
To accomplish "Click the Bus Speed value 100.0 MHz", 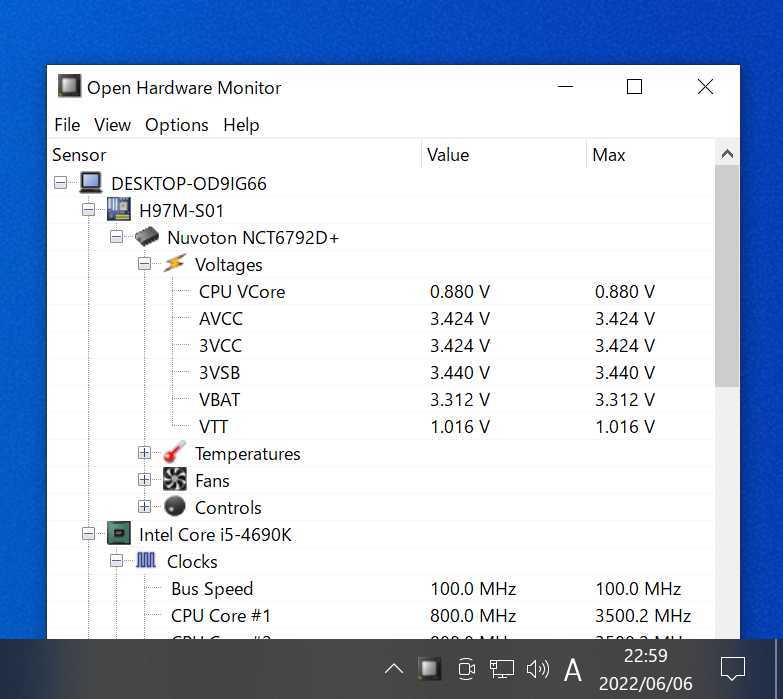I will pyautogui.click(x=473, y=589).
